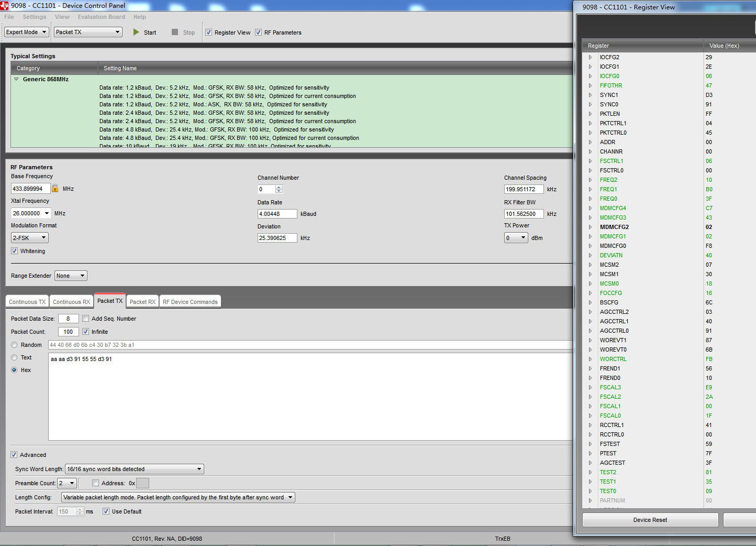Collapse the Generic 868MHz category

point(16,79)
